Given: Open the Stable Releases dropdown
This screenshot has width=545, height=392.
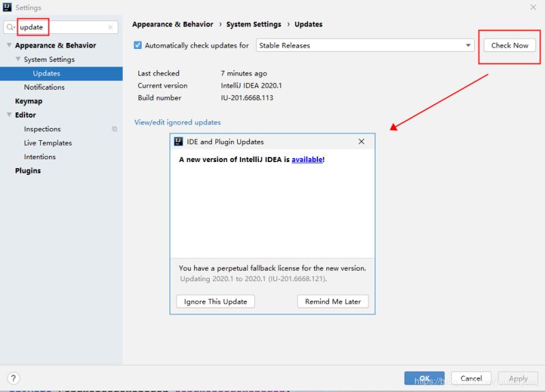Looking at the screenshot, I should [365, 45].
